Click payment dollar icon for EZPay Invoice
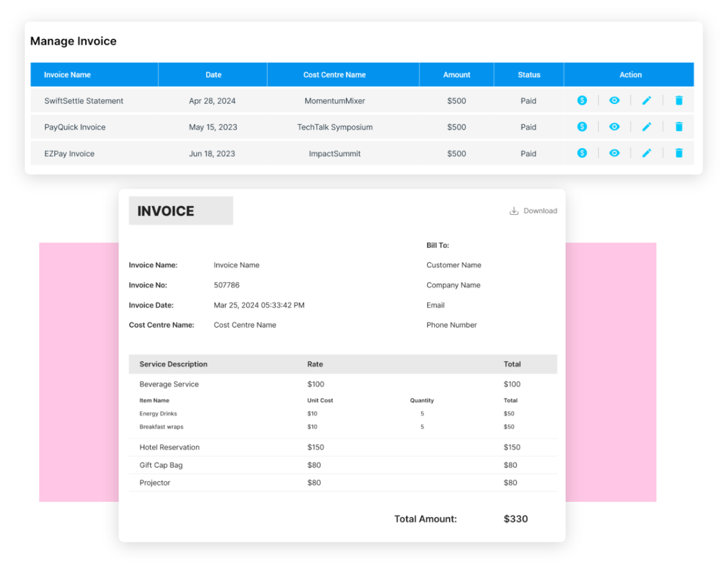This screenshot has width=728, height=570. click(x=582, y=153)
